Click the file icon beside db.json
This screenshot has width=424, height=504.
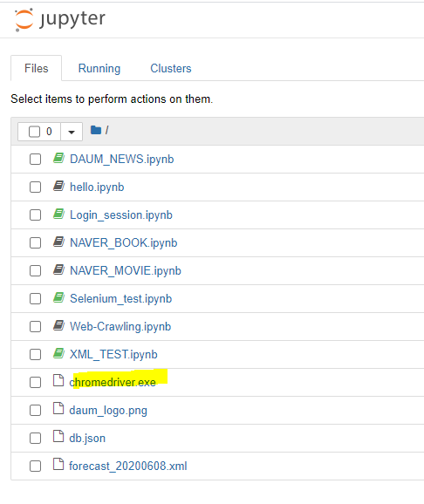coord(58,436)
